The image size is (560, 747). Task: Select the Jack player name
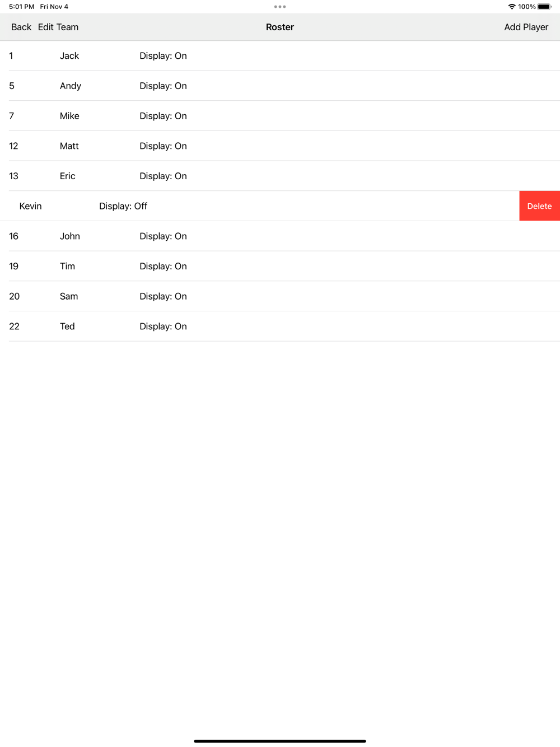(69, 56)
